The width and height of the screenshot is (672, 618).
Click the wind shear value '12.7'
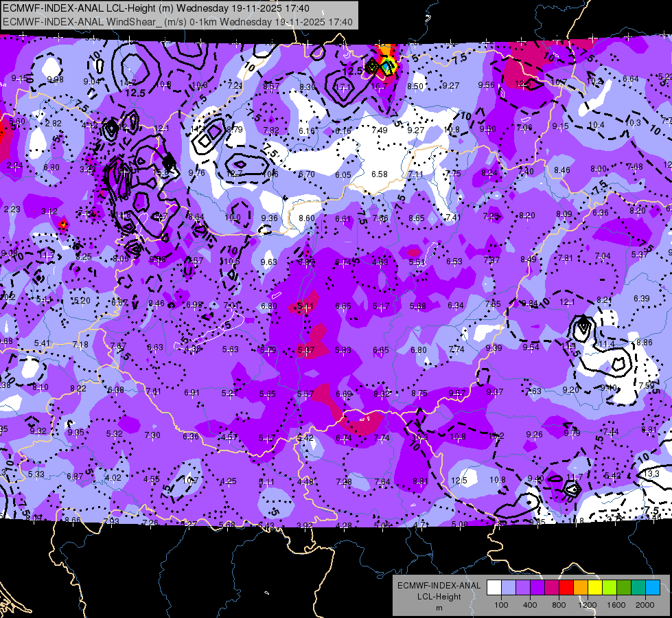(235, 173)
